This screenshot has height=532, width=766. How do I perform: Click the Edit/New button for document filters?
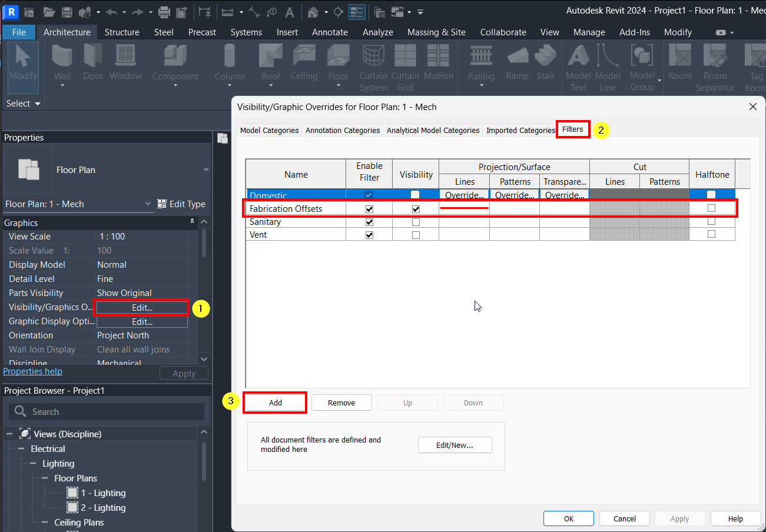coord(455,444)
